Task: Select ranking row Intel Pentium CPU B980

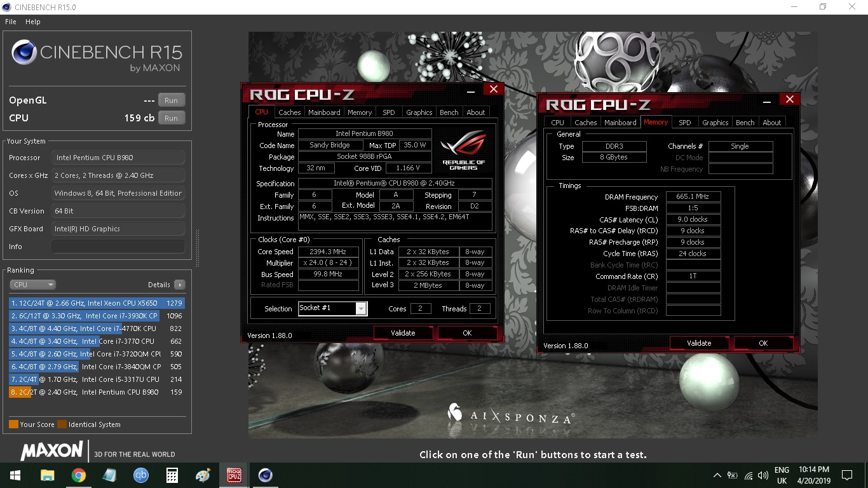Action: point(97,392)
